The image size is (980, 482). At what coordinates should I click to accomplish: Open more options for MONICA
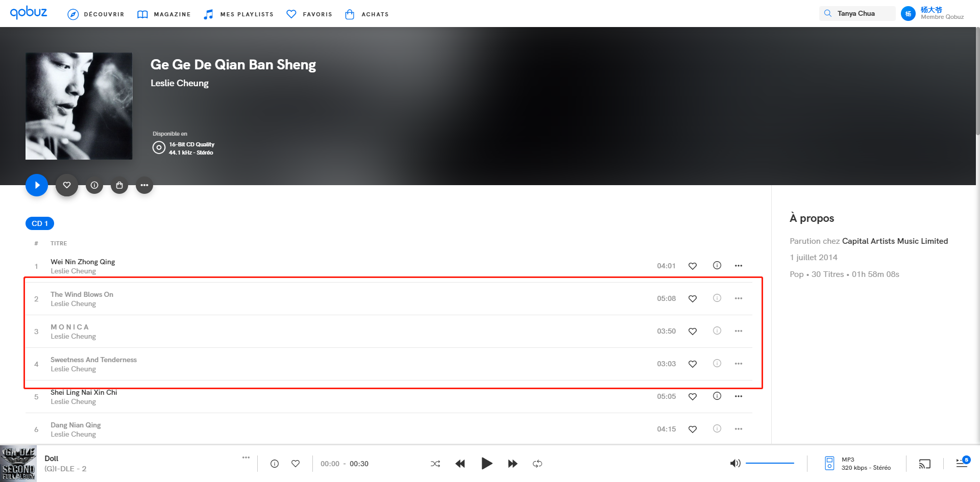(739, 331)
